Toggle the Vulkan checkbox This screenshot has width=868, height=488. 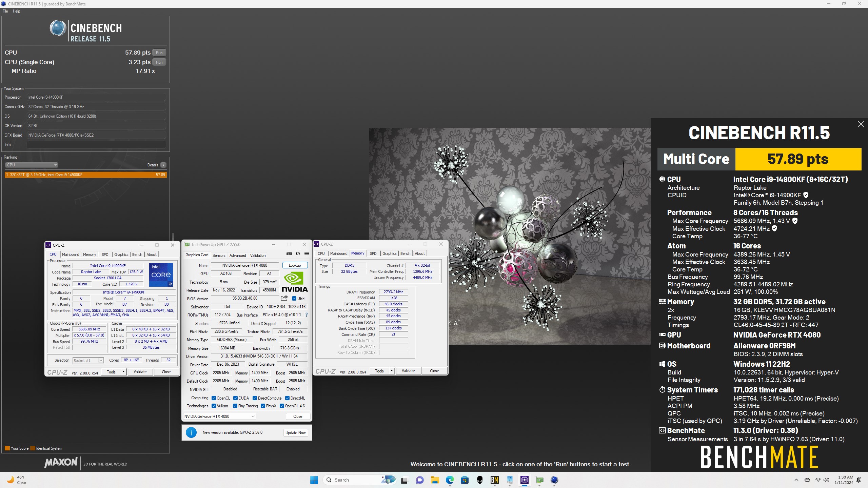(214, 406)
